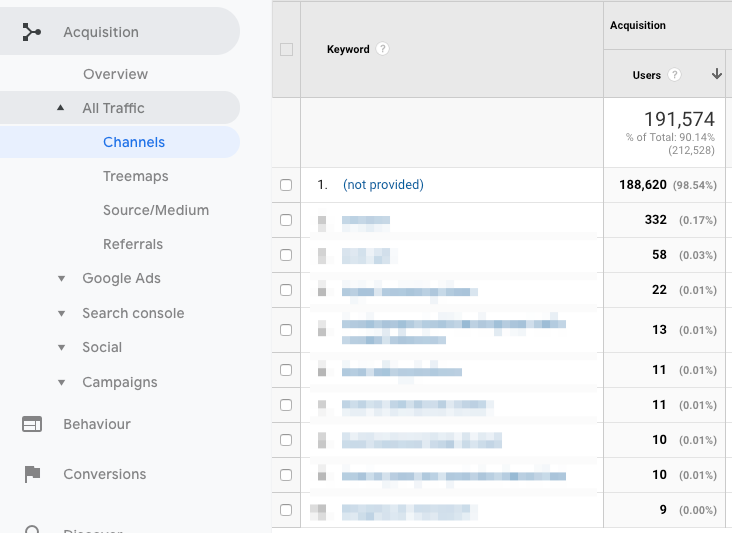Check the row with 13 users
Viewport: 732px width, 533px height.
click(x=286, y=330)
